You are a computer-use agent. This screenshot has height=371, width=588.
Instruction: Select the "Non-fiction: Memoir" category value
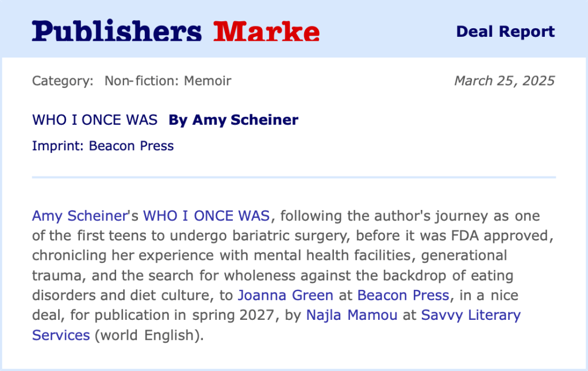[x=168, y=81]
